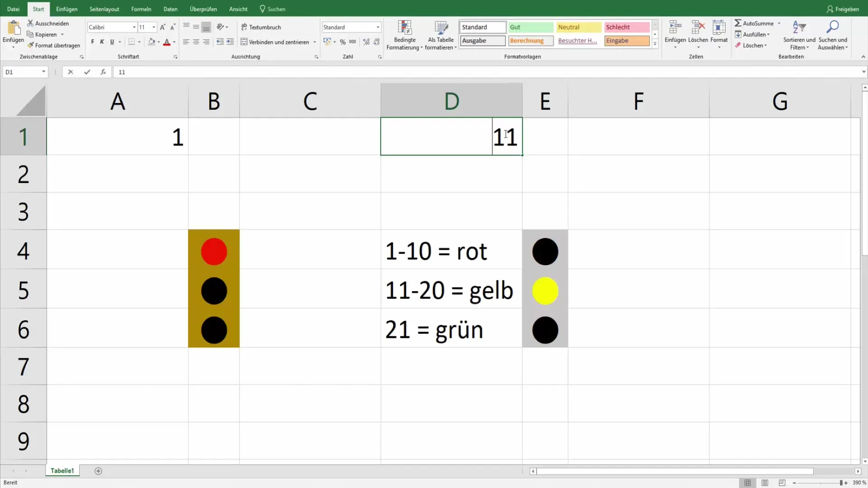Align text right
Viewport: 868px width, 488px height.
click(x=206, y=42)
